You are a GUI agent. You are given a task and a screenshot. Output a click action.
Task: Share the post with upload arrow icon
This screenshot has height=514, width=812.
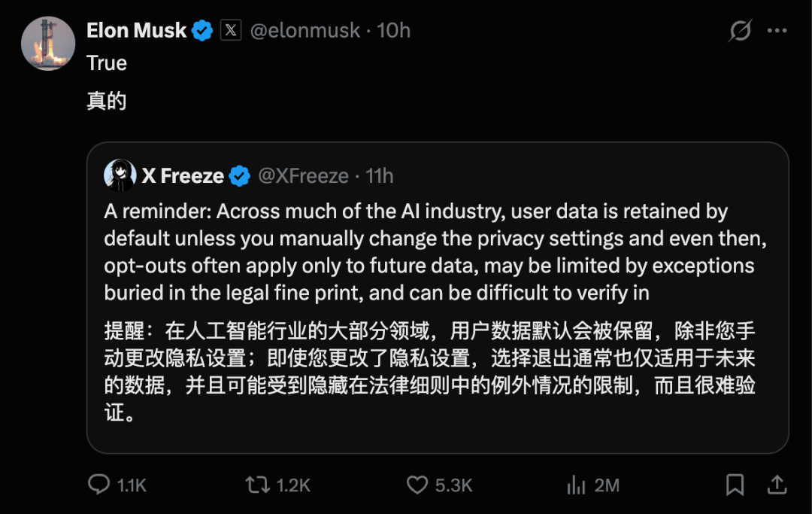tap(777, 485)
